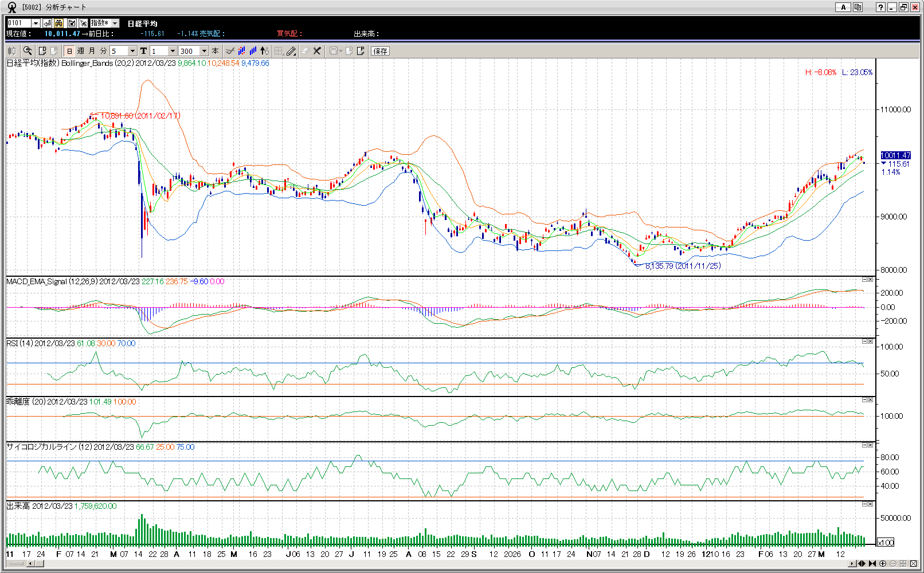Click the horizontal scrollbar right arrow
Image resolution: width=924 pixels, height=573 pixels.
[852, 564]
